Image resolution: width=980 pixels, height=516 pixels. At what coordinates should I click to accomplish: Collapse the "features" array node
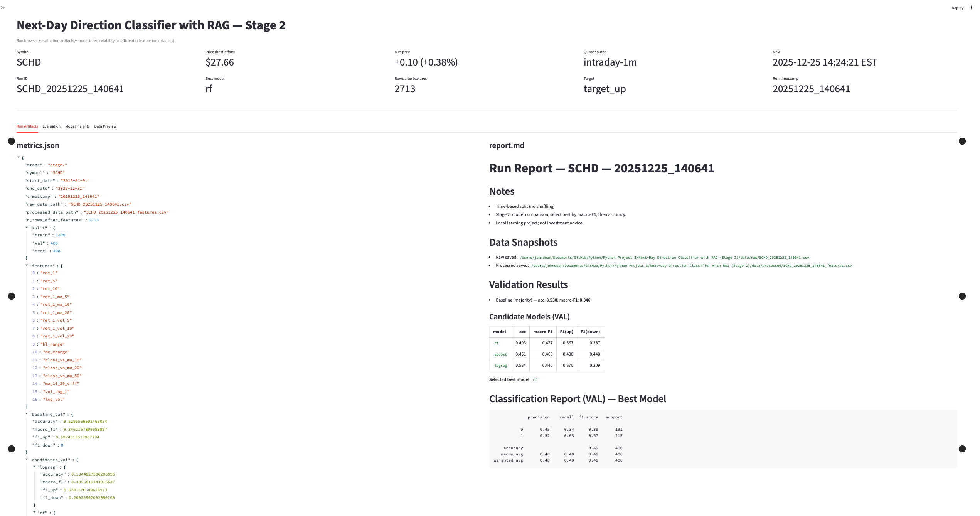(27, 266)
